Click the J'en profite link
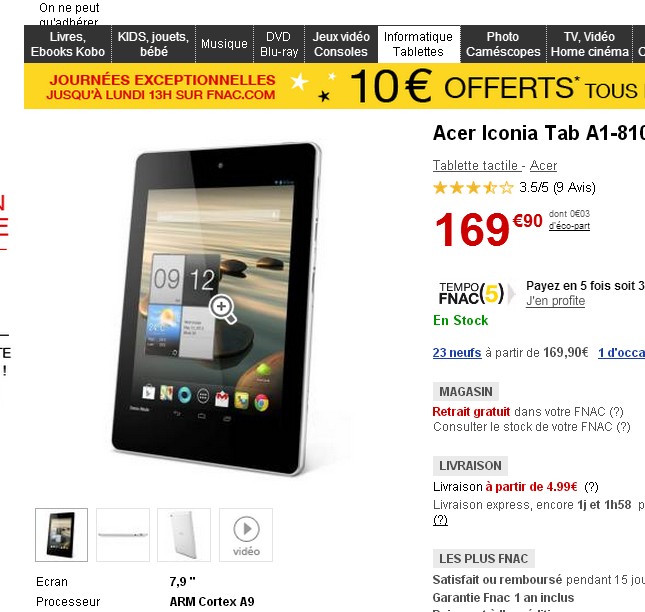The height and width of the screenshot is (612, 645). point(555,301)
